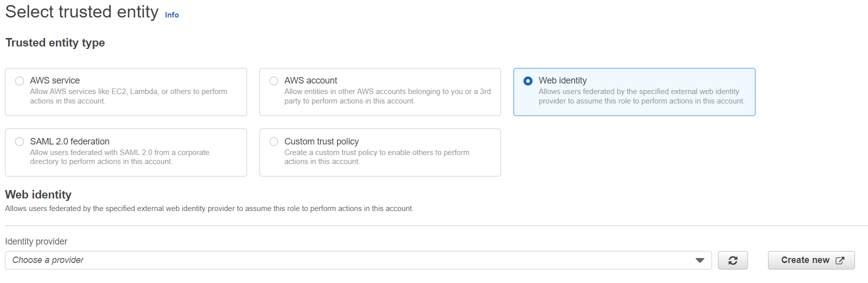Click the Web identity card description text

pos(641,96)
